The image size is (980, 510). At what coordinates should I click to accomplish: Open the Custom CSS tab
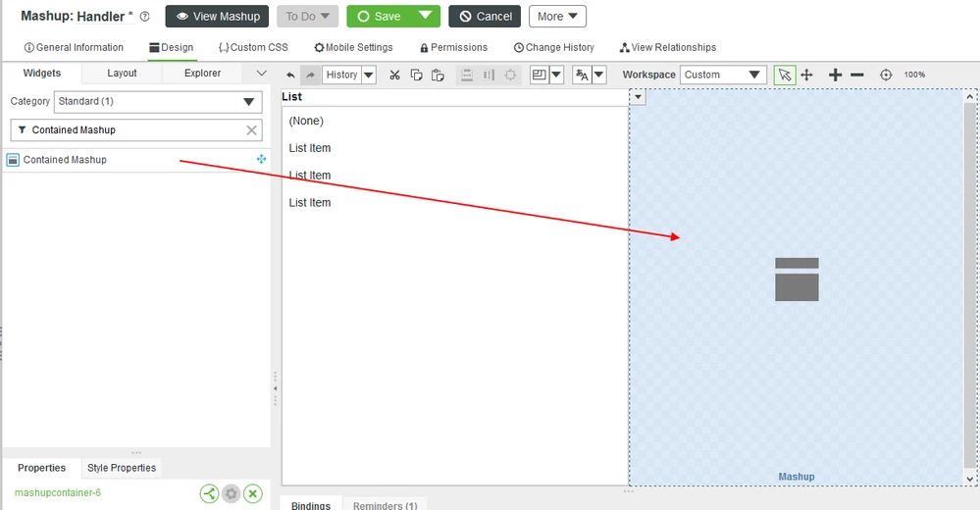(253, 47)
